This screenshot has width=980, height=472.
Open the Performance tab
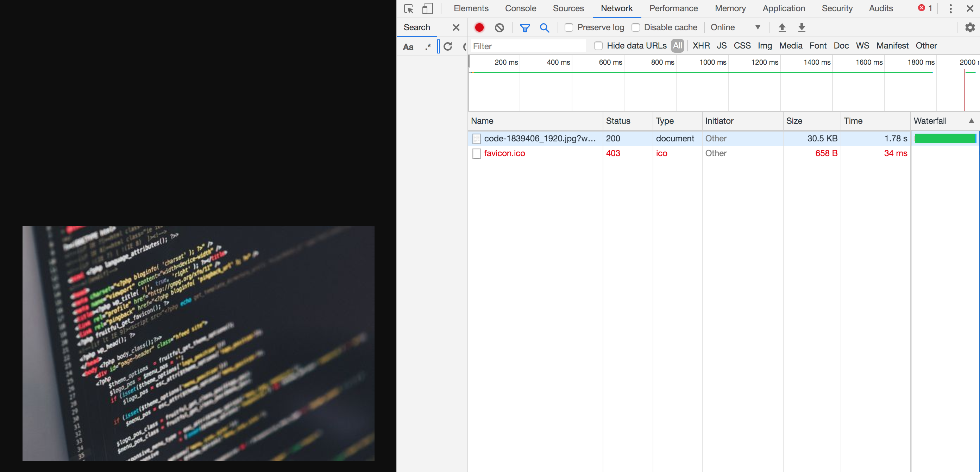coord(673,8)
